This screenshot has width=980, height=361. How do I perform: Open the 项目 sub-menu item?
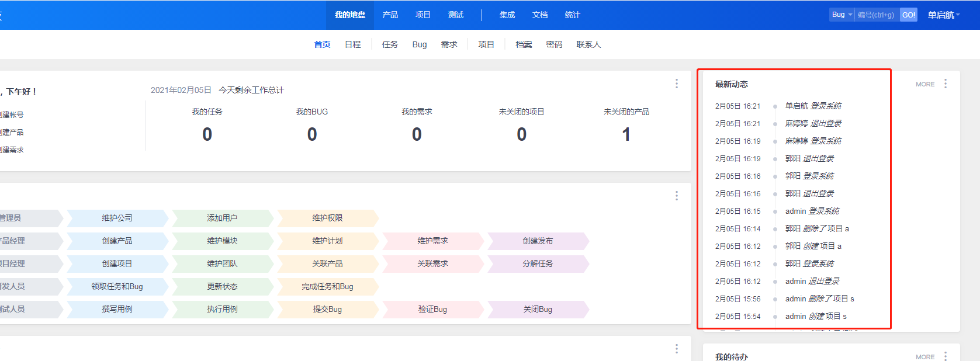tap(486, 44)
